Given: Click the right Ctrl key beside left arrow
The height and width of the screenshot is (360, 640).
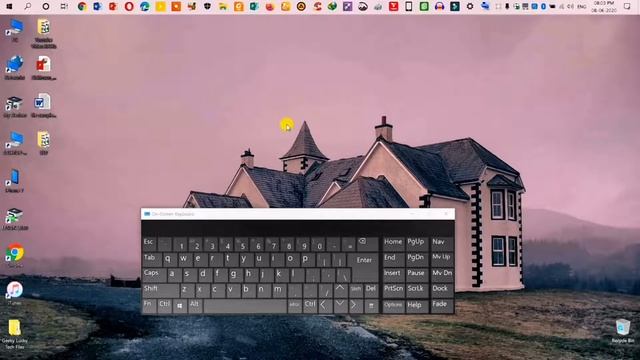Looking at the screenshot, I should click(310, 306).
